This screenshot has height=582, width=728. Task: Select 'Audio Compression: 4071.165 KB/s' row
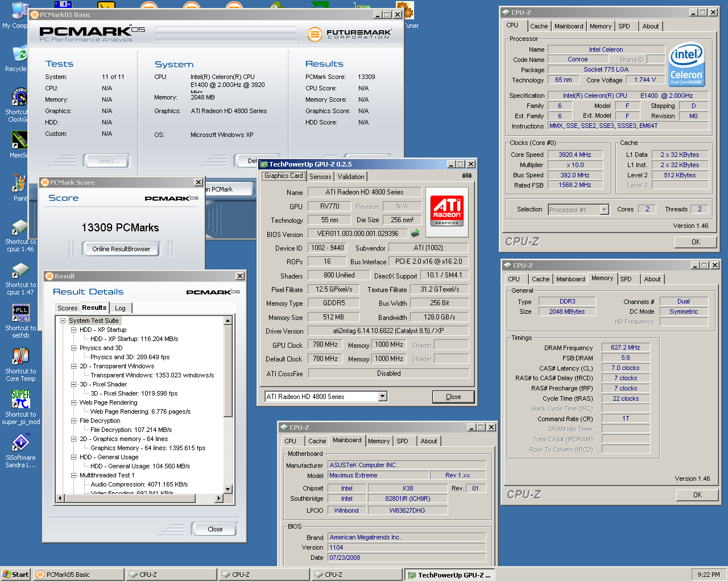[139, 484]
